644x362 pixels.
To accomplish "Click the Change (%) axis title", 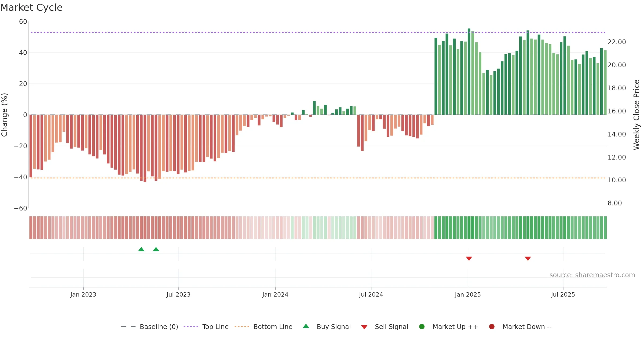I will [5, 115].
